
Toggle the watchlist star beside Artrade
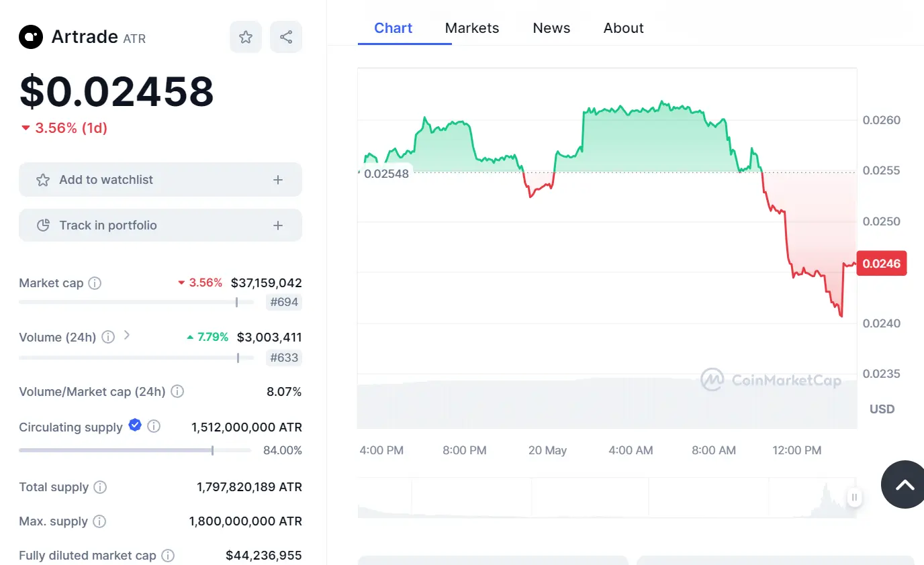click(x=246, y=37)
